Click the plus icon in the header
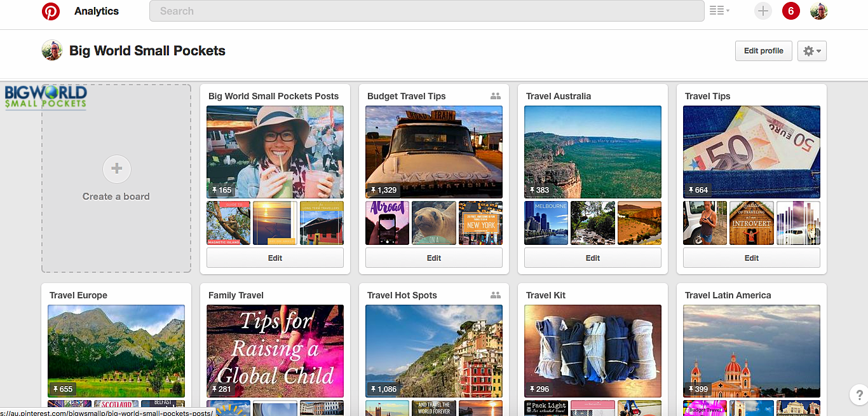Viewport: 868px width, 416px height. (x=763, y=11)
